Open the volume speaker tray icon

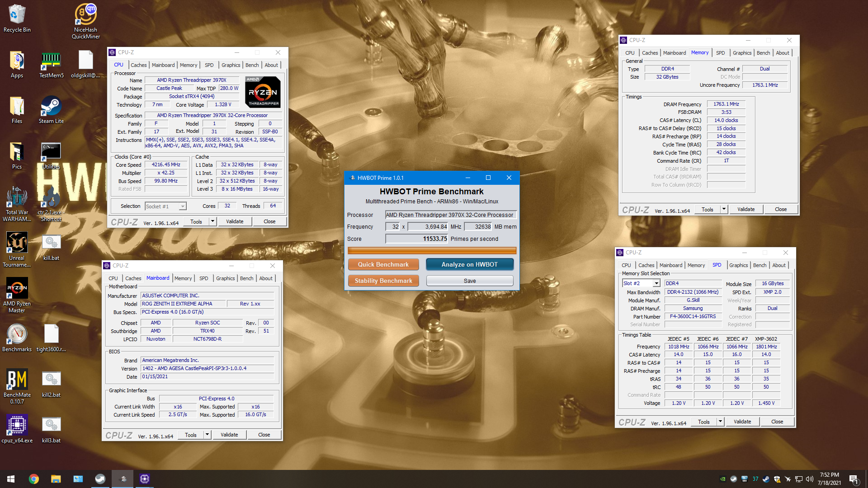point(809,479)
